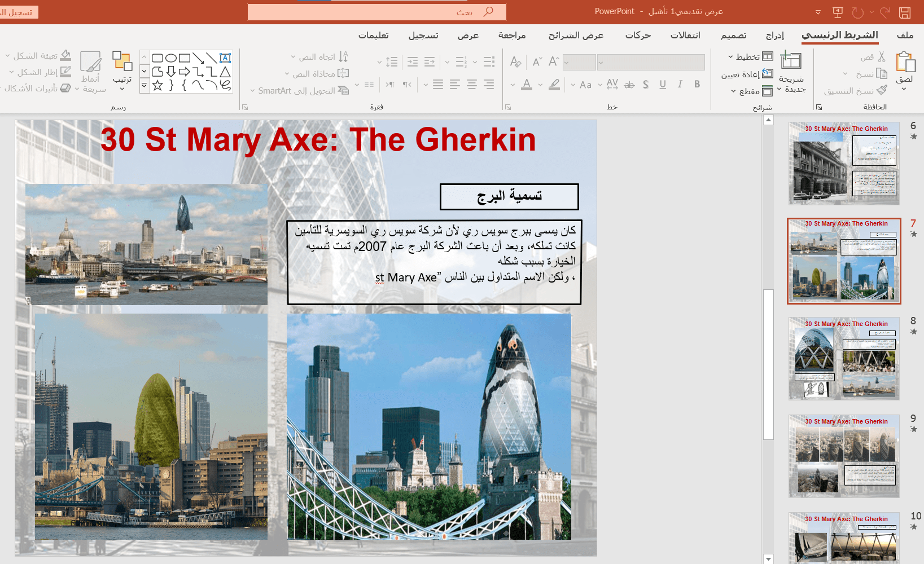Open the Change Case (Aa) menu

coord(586,85)
